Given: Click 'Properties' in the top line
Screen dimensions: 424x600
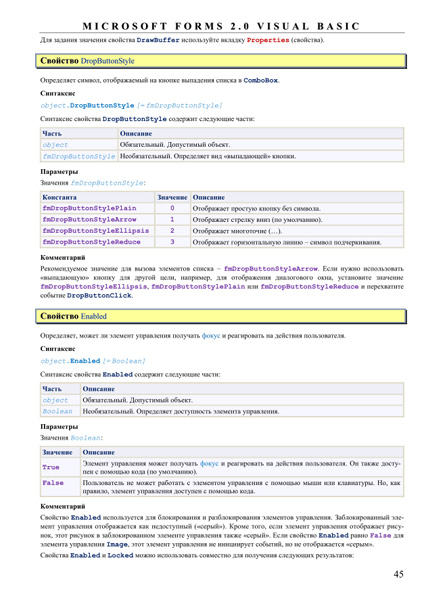Looking at the screenshot, I should tap(268, 40).
